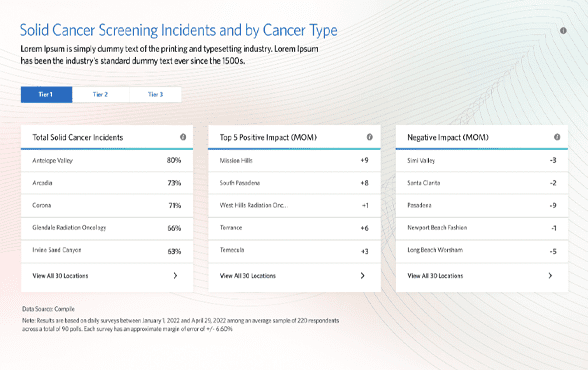Select the Tier 1 tab
This screenshot has width=588, height=370.
[x=46, y=94]
